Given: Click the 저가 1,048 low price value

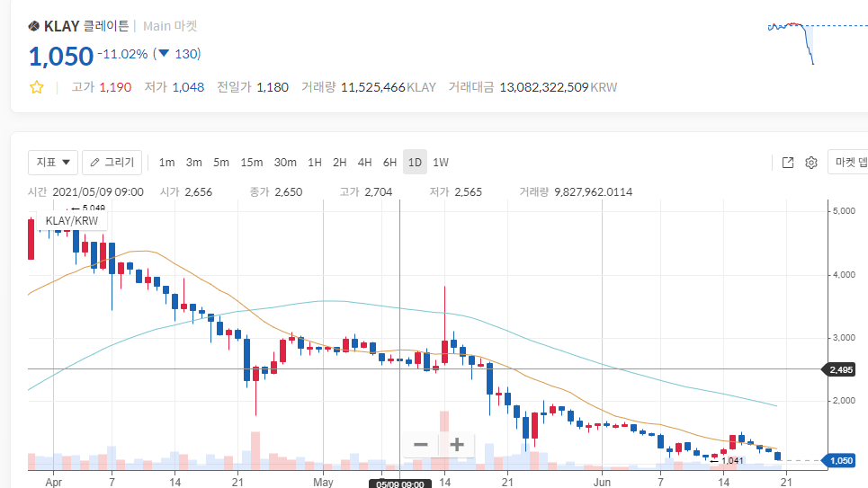Looking at the screenshot, I should tap(174, 87).
